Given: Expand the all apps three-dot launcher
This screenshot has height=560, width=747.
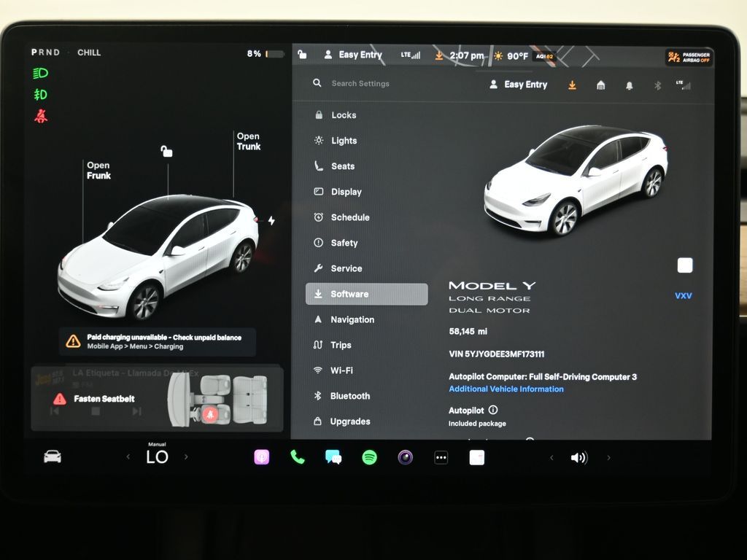Looking at the screenshot, I should [441, 457].
